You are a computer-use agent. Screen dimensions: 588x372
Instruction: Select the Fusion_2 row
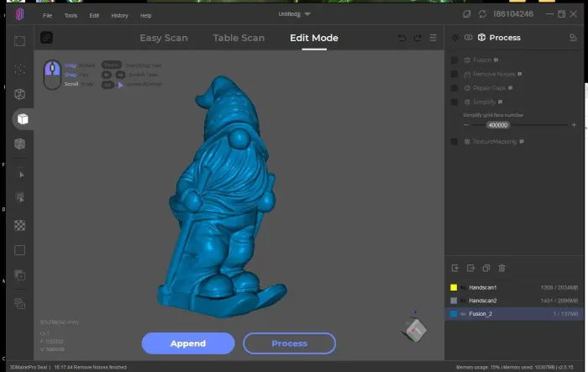click(514, 314)
